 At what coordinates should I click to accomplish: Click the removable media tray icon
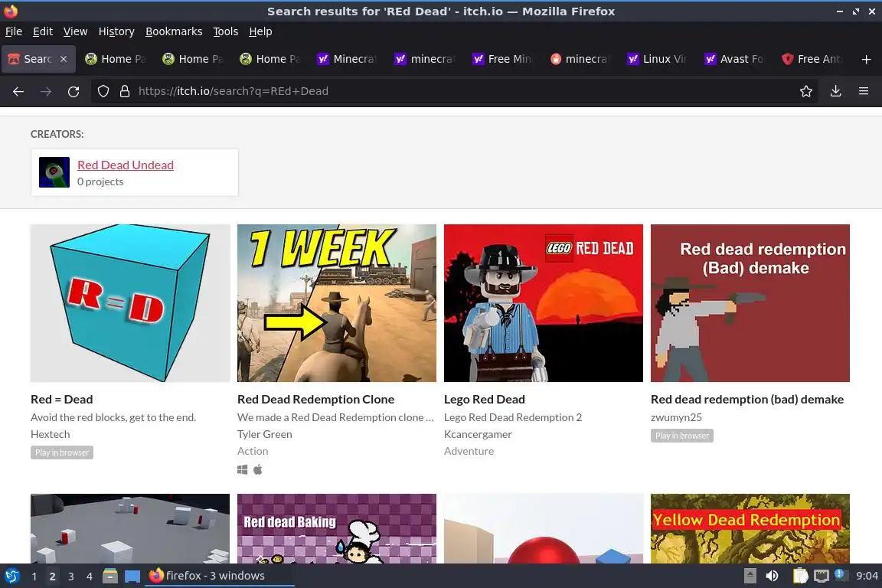[x=750, y=576]
